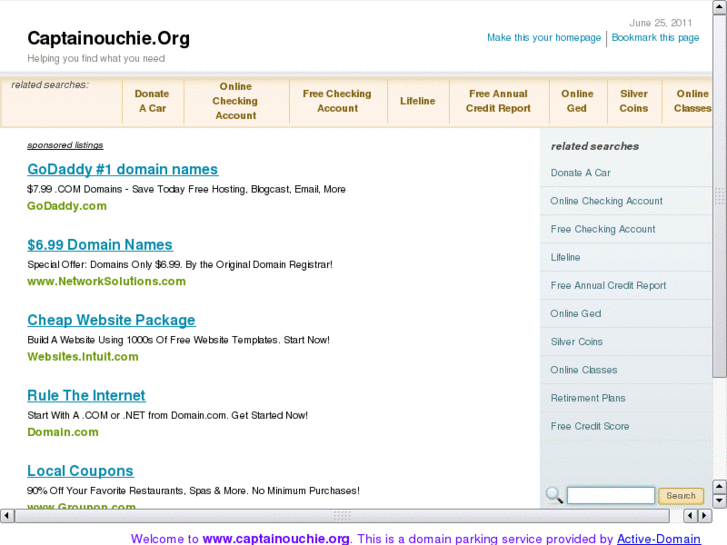727x545 pixels.
Task: Click 'Lifeline' in sidebar
Action: click(x=565, y=257)
